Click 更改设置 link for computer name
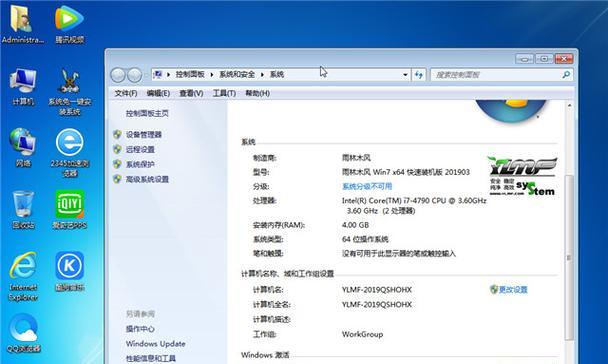Viewport: 608px width, 364px height. (513, 290)
